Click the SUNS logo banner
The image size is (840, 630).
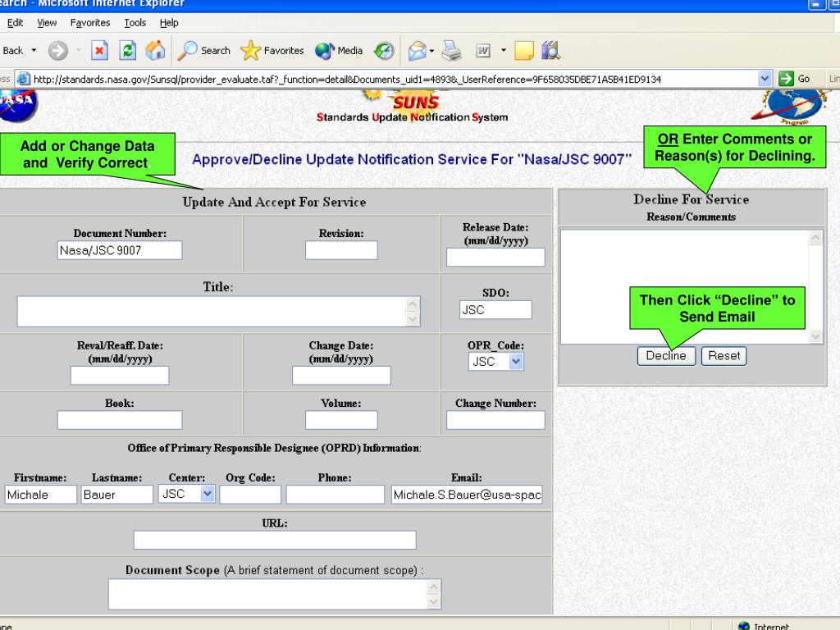click(412, 106)
